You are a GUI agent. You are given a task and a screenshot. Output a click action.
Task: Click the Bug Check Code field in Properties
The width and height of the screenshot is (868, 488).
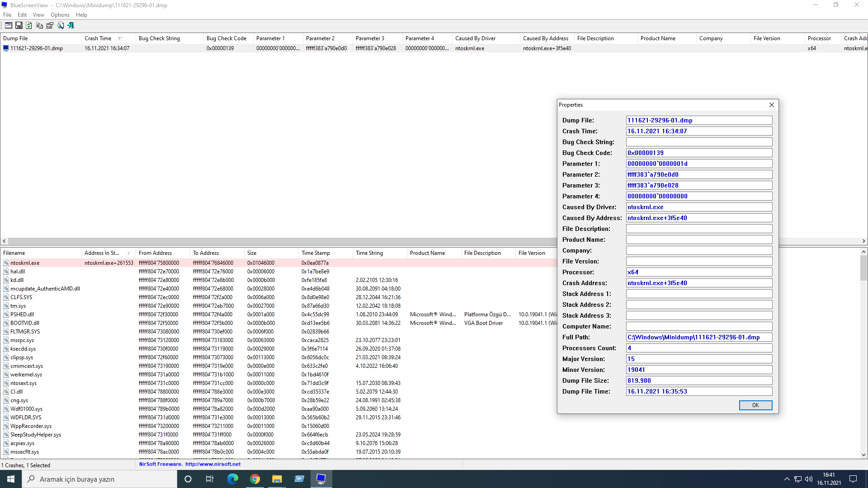[699, 153]
